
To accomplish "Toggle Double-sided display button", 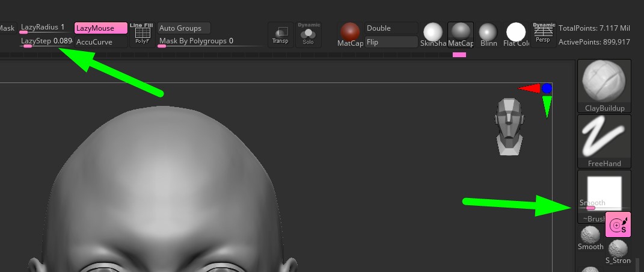I will [x=391, y=28].
